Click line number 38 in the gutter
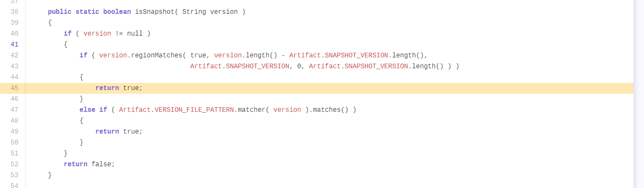 tap(14, 12)
